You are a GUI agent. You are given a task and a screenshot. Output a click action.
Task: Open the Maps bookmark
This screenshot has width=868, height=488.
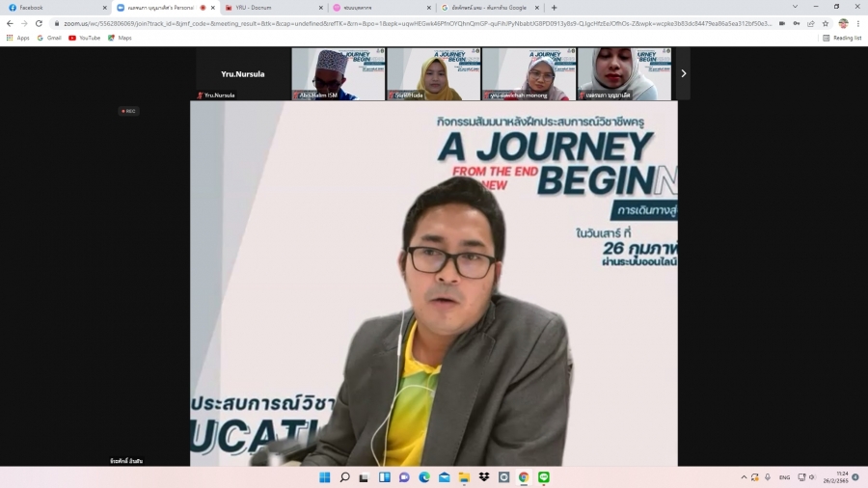(120, 38)
